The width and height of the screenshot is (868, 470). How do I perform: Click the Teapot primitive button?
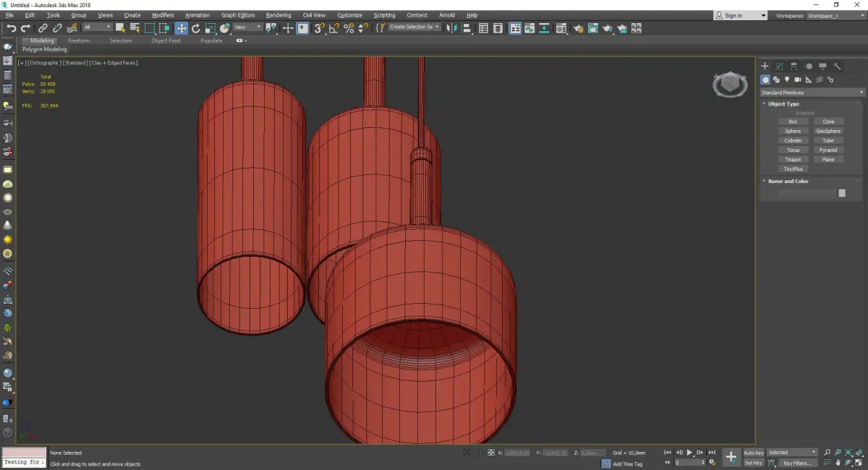[x=793, y=159]
